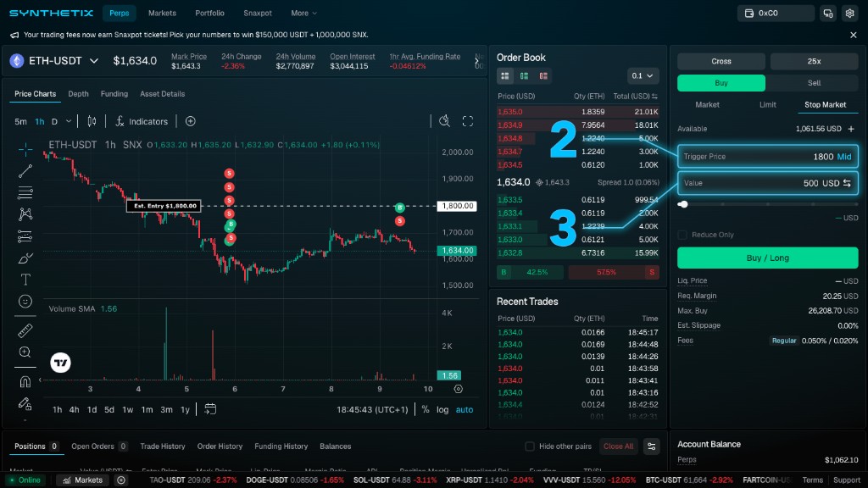Show both sides order book layout

pos(505,75)
